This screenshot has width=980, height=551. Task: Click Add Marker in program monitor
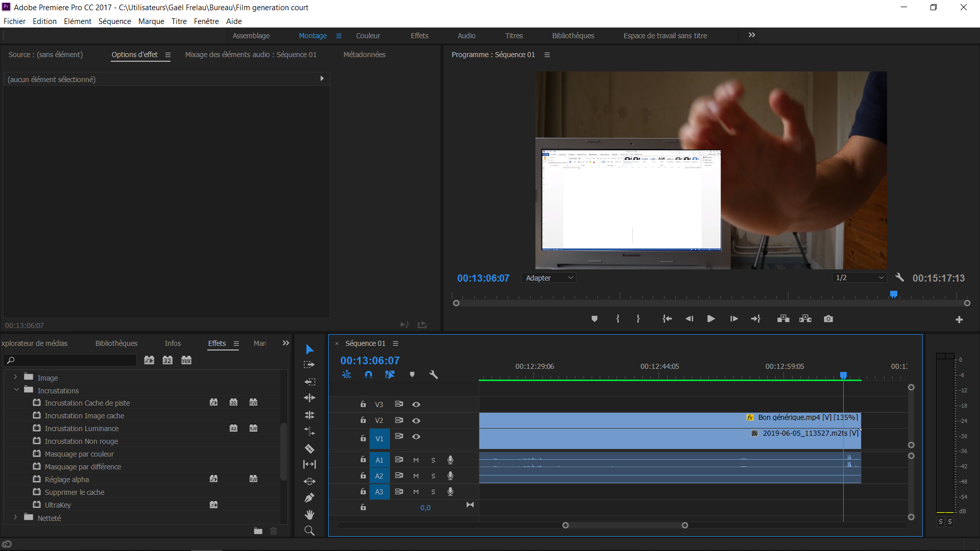[x=594, y=319]
